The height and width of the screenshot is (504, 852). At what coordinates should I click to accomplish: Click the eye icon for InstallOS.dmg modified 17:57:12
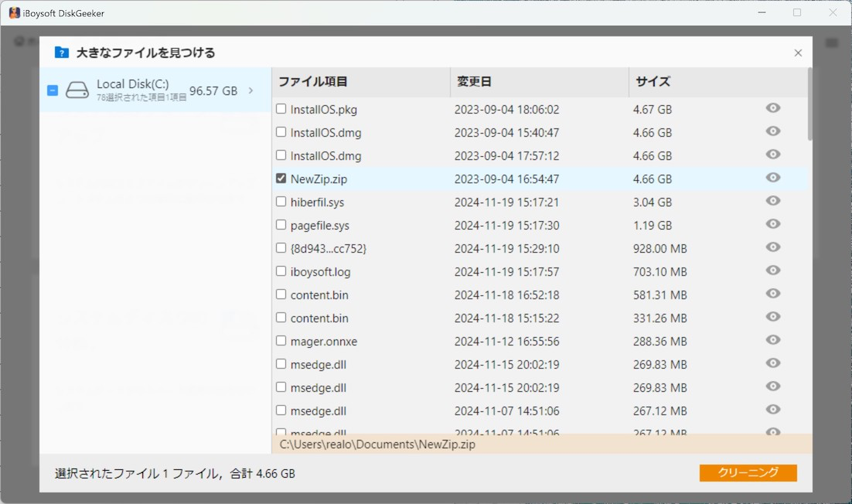772,155
